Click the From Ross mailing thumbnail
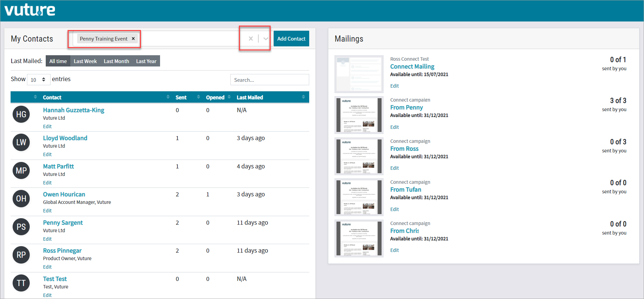 click(359, 156)
